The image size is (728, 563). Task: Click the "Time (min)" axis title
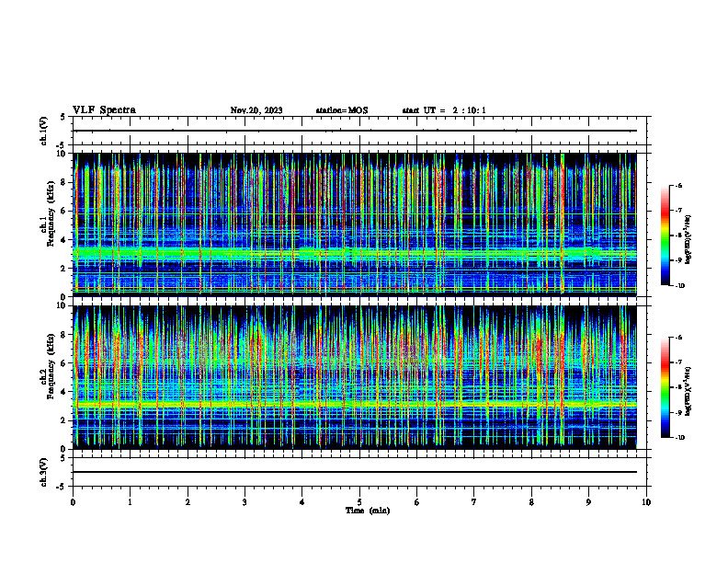point(368,511)
